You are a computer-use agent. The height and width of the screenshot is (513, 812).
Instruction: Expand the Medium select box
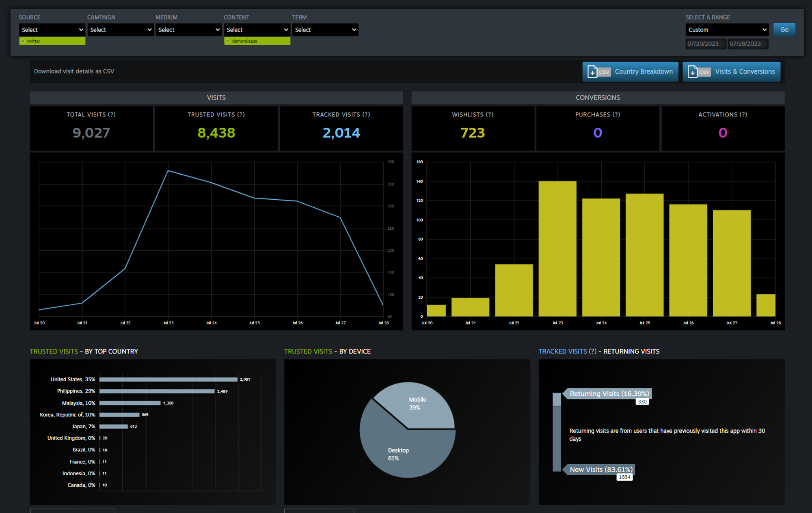click(188, 30)
